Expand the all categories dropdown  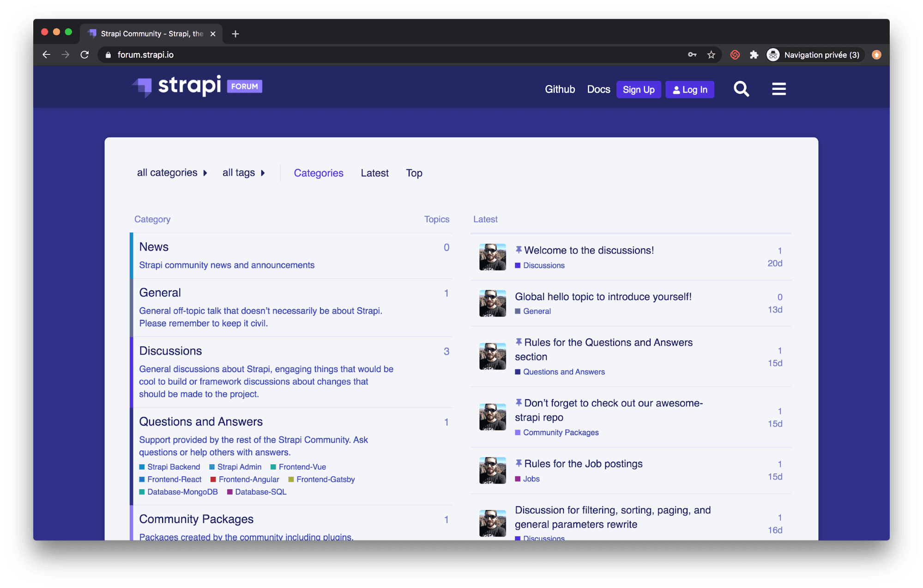tap(172, 173)
